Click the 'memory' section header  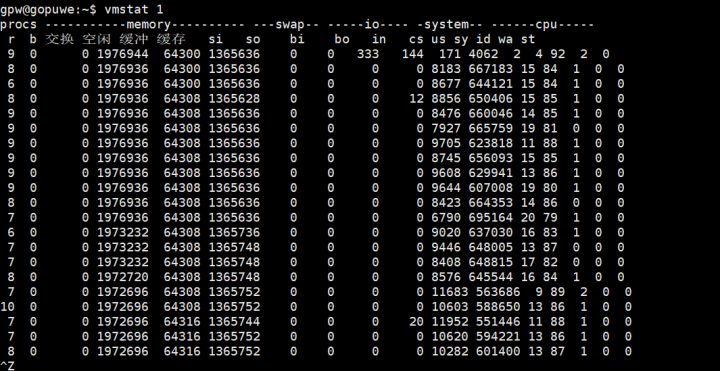coord(148,24)
